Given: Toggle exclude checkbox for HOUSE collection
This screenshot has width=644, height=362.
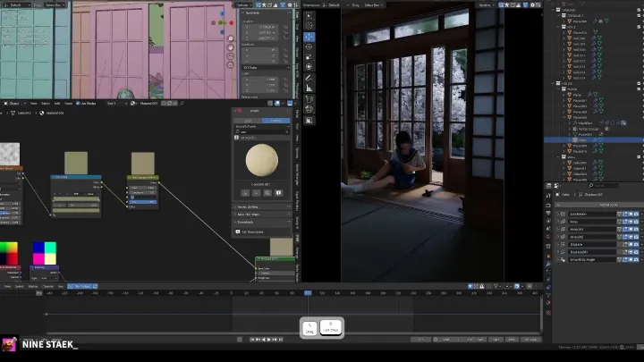Looking at the screenshot, I should click(x=639, y=83).
